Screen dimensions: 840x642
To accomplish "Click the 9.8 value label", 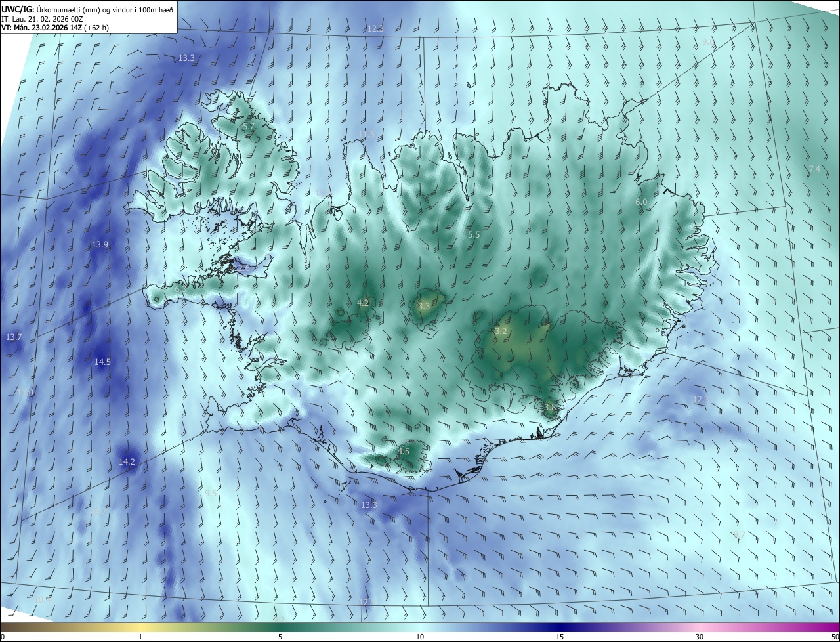I will coord(708,41).
